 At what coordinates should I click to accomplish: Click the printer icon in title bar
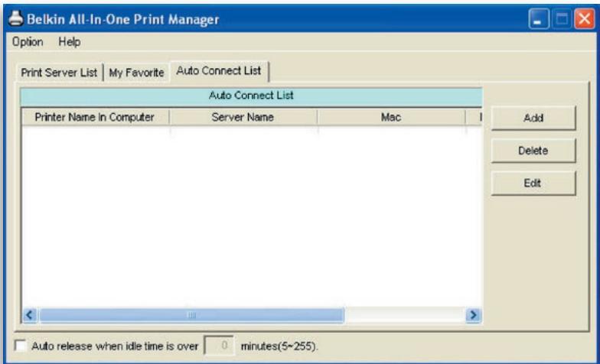[x=15, y=18]
